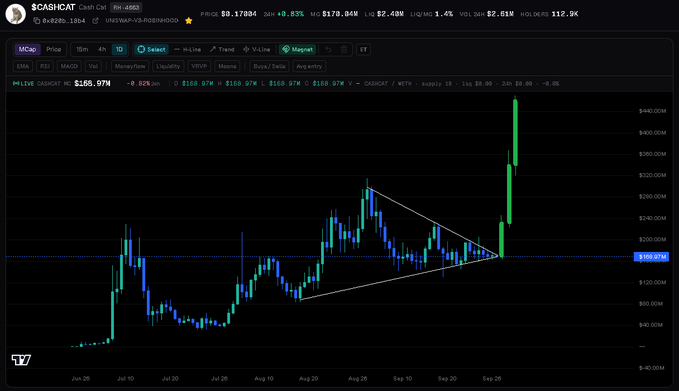Screen dimensions: 679x391
Task: Enable the Moneyflow overlay
Action: (x=130, y=66)
